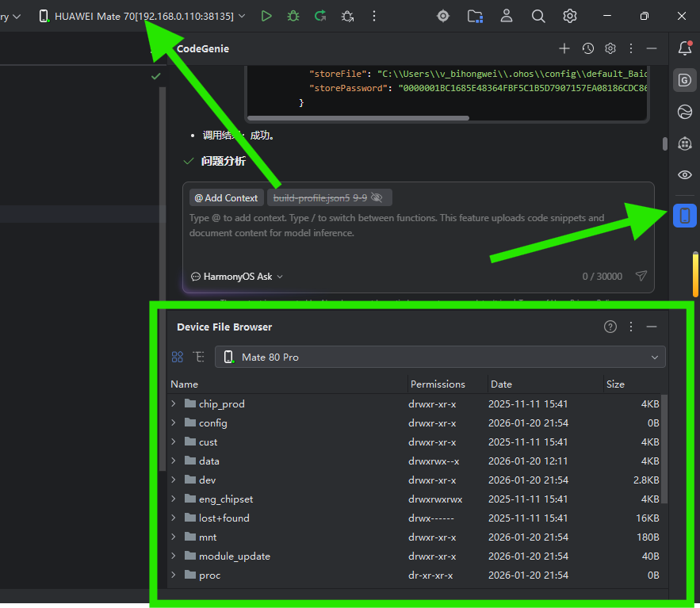This screenshot has height=608, width=700.
Task: Expand the eng_chipset folder
Action: tap(174, 499)
